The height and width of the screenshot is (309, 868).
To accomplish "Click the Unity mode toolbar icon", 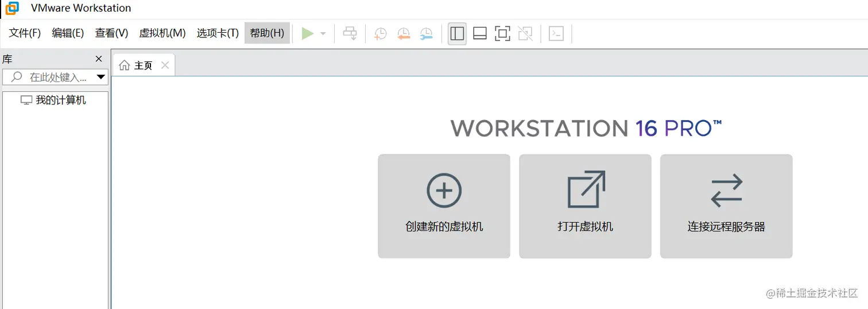I will [525, 34].
